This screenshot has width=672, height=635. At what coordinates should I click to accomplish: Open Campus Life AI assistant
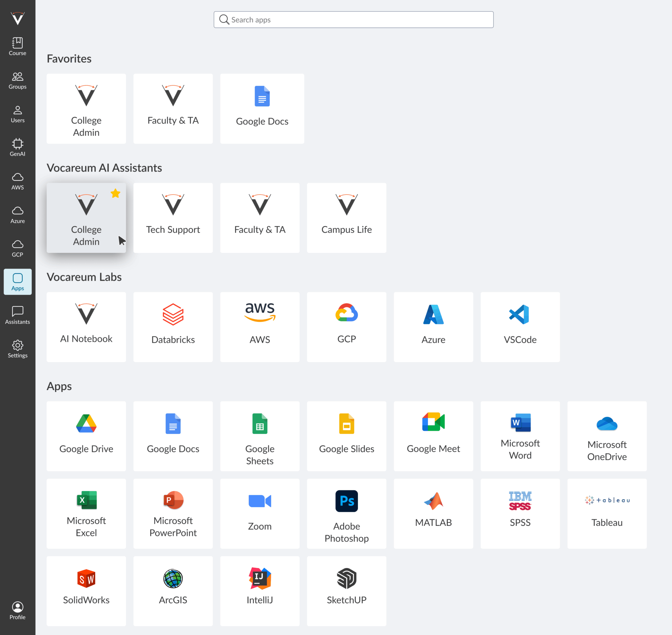pos(346,218)
